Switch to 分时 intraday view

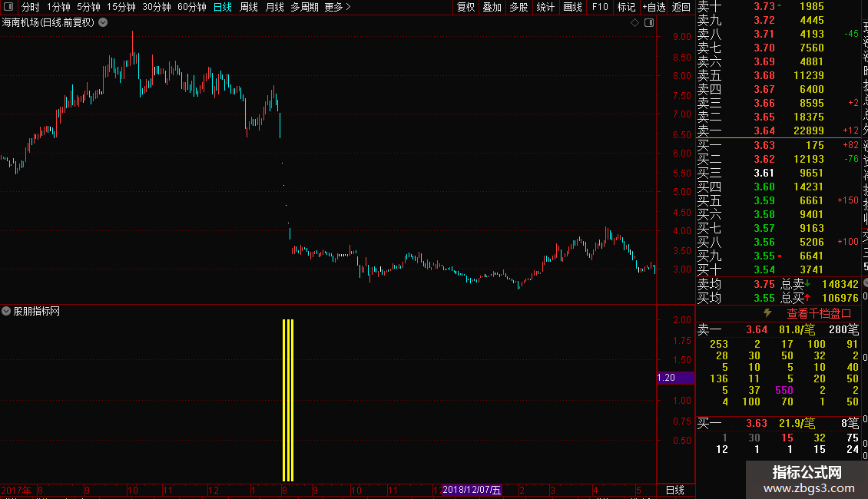(31, 7)
